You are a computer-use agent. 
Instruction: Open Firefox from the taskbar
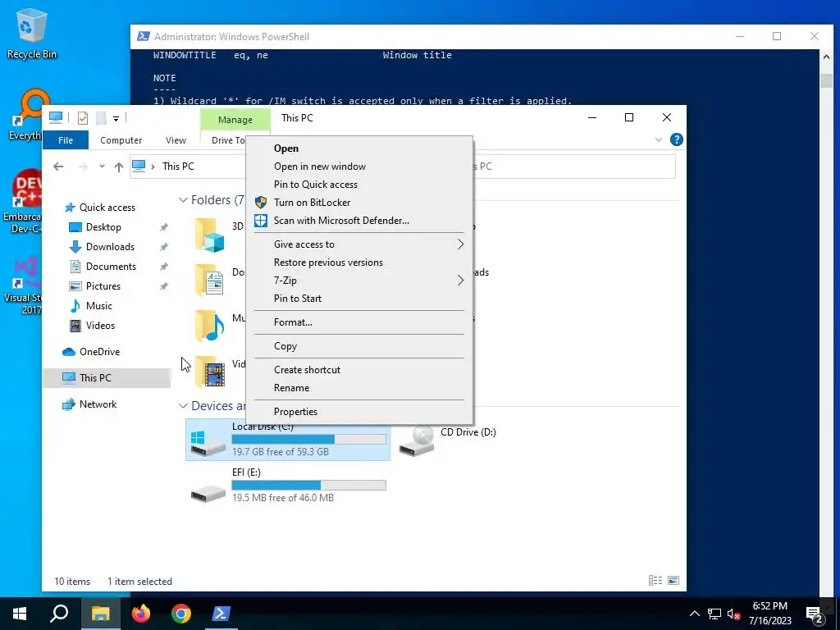(141, 614)
